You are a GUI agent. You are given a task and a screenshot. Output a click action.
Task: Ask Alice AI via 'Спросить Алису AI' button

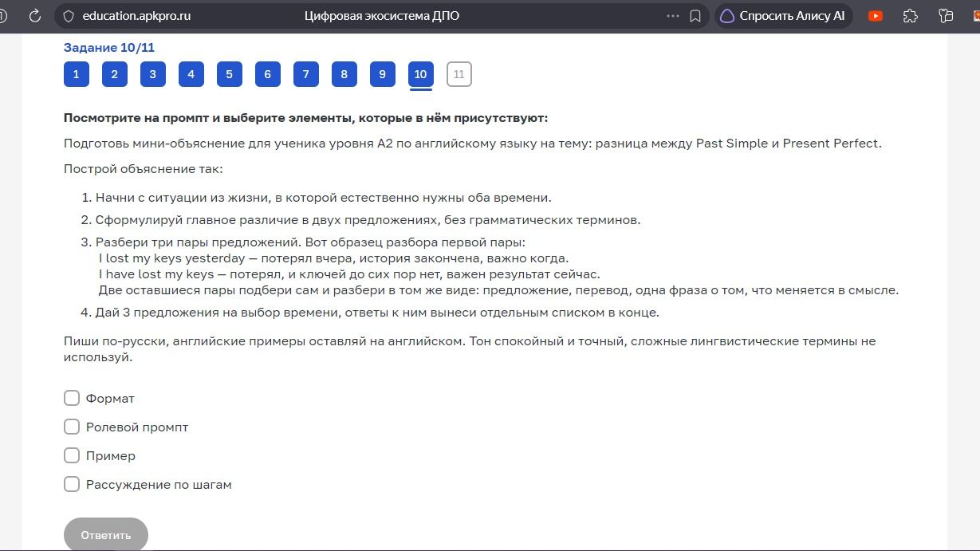tap(784, 15)
